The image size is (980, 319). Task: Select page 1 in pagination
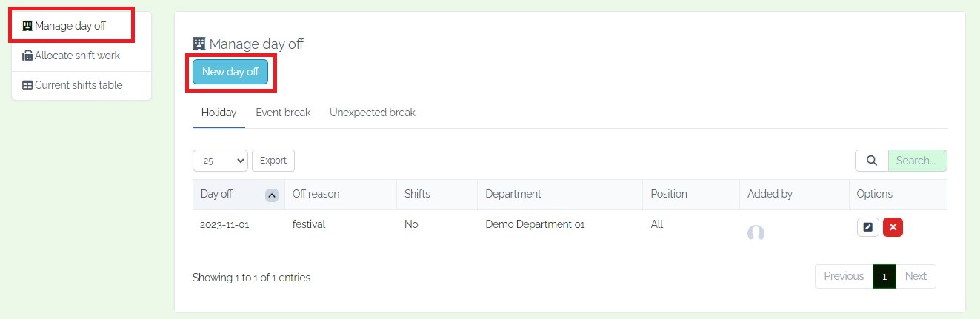coord(884,276)
